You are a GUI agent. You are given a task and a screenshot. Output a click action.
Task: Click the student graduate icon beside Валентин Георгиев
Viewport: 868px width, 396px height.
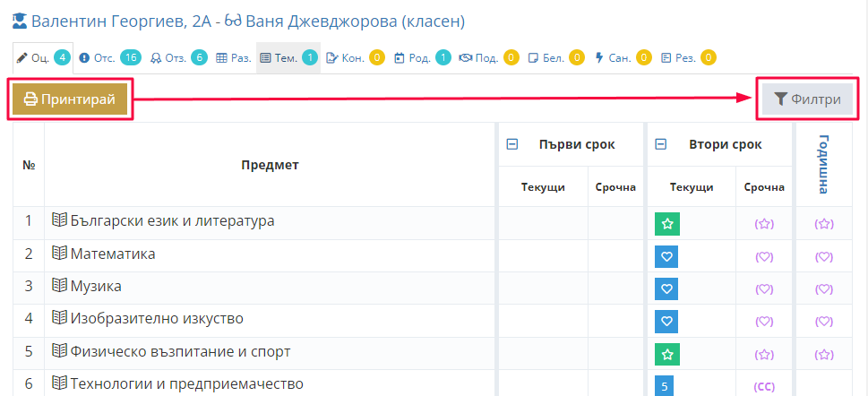point(20,22)
